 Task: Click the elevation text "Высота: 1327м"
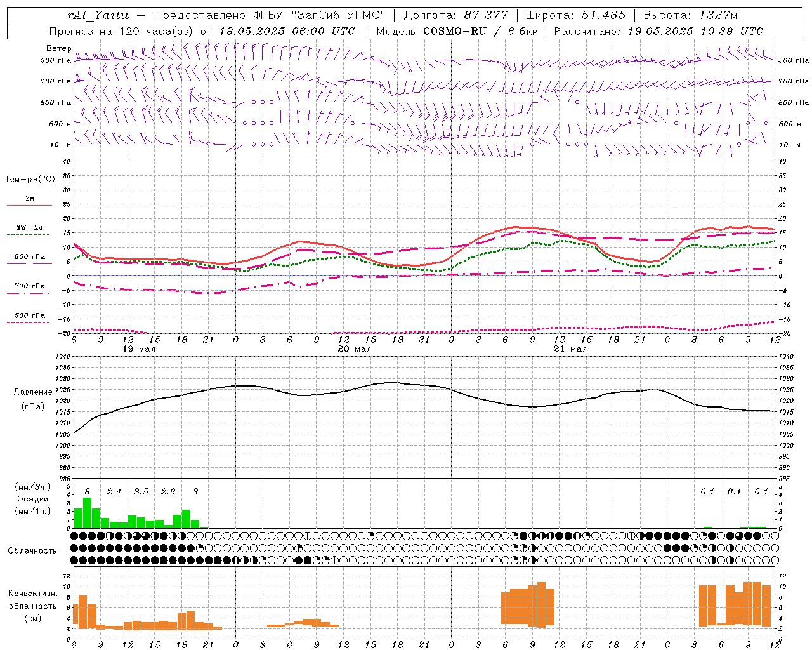pyautogui.click(x=690, y=15)
